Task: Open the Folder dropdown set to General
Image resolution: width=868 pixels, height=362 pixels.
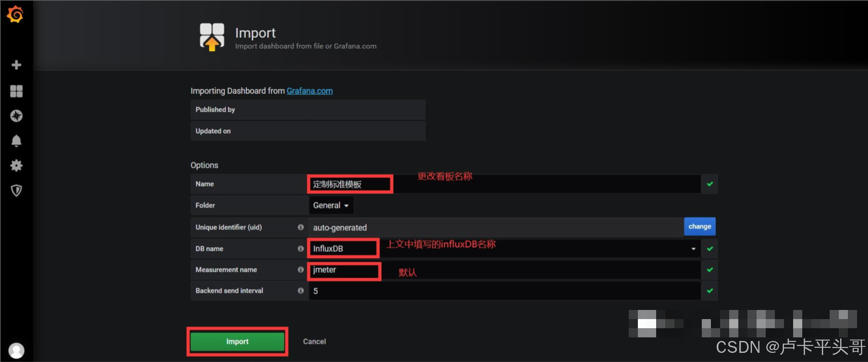Action: 331,205
